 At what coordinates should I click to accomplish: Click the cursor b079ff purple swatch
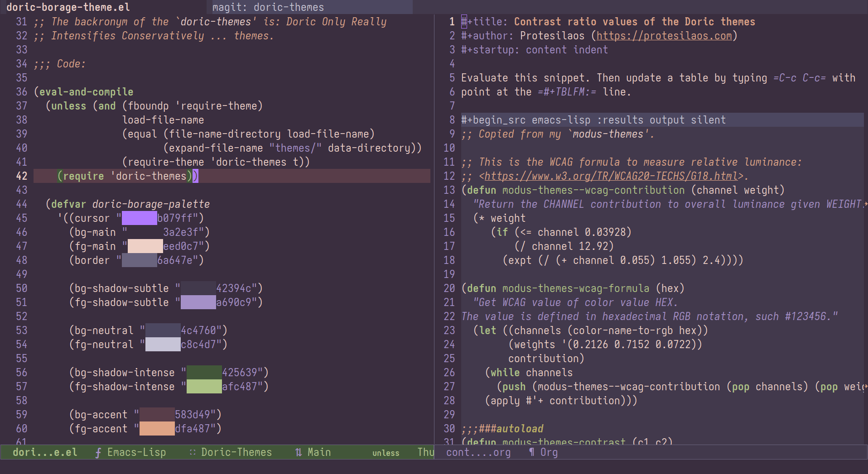[x=140, y=218]
